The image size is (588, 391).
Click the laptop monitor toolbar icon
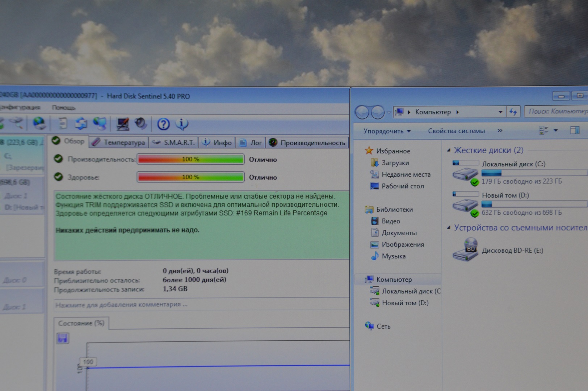coord(122,124)
